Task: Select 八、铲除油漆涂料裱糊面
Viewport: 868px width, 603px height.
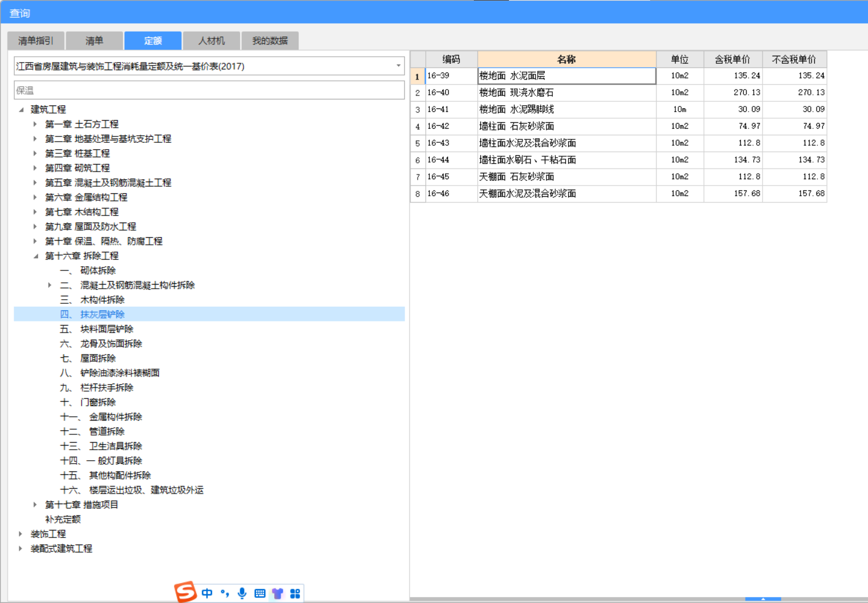Action: (x=110, y=373)
